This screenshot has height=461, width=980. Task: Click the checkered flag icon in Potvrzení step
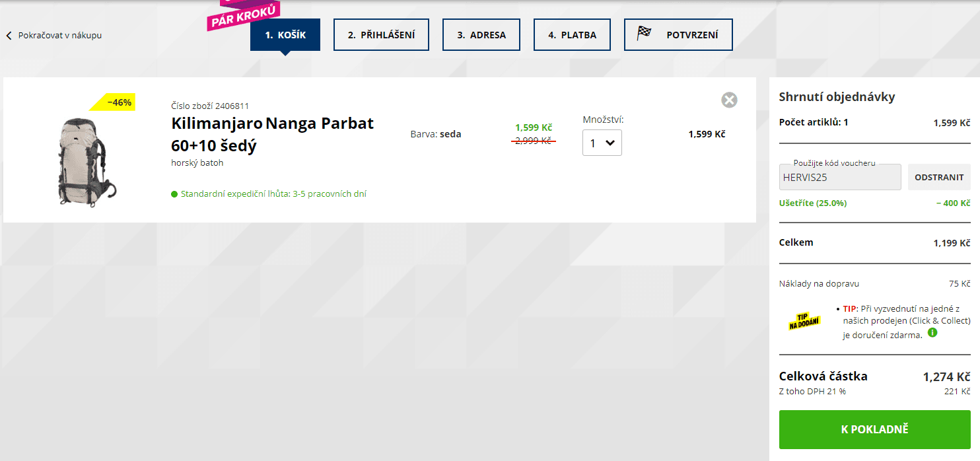pyautogui.click(x=645, y=34)
